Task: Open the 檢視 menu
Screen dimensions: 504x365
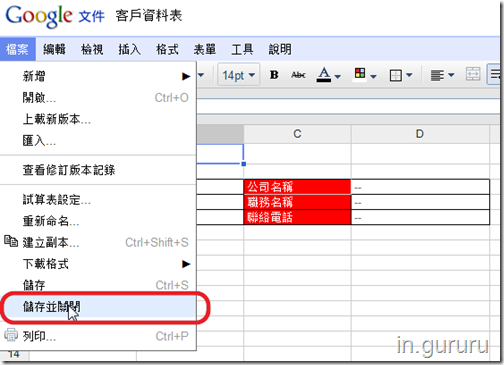Action: pos(92,49)
